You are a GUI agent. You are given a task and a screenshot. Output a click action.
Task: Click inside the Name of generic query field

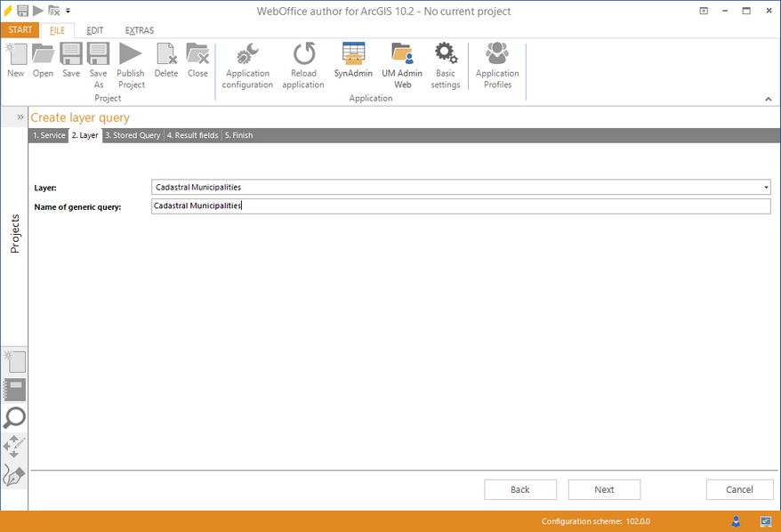click(356, 206)
